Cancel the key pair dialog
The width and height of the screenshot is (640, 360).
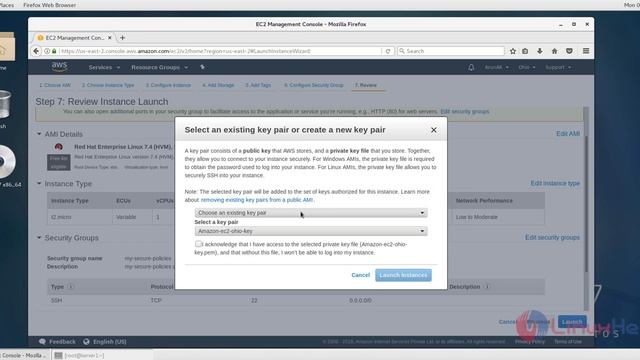click(360, 275)
